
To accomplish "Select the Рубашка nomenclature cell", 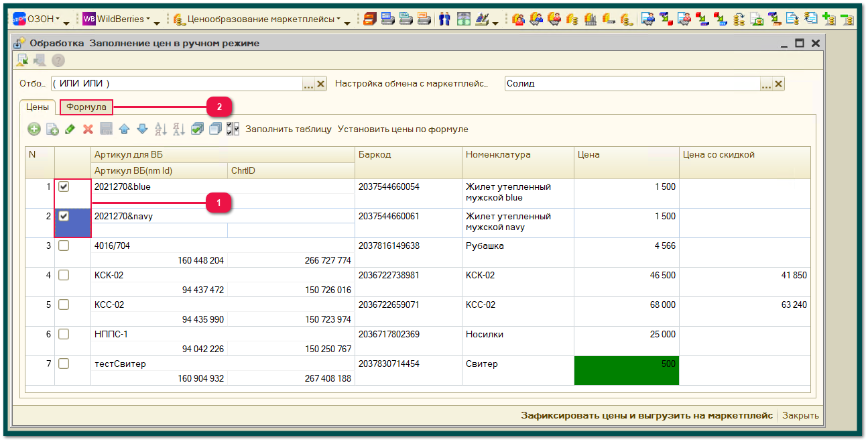I will click(x=518, y=252).
